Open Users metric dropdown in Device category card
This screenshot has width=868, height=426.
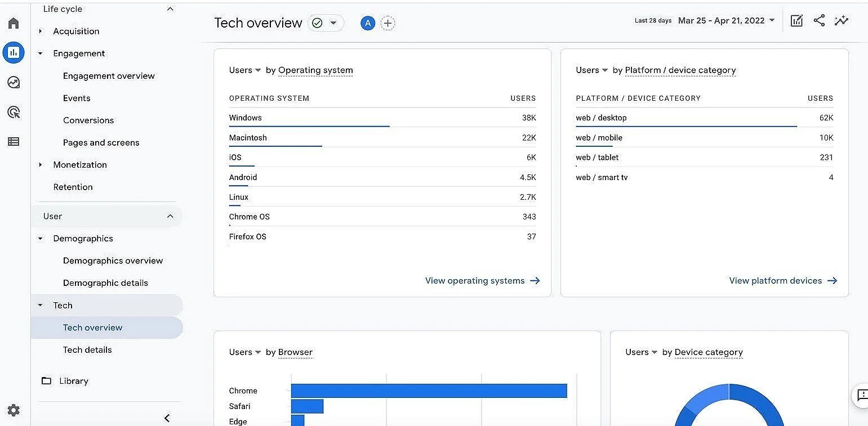coord(642,352)
